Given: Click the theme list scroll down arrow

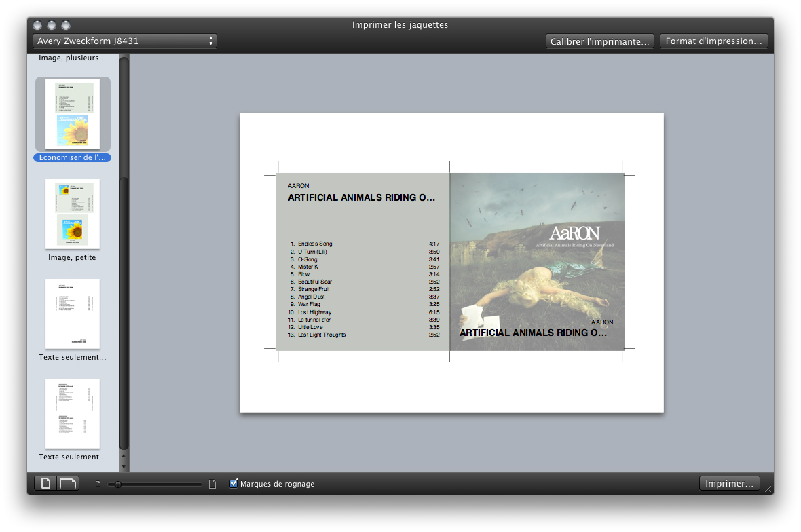Looking at the screenshot, I should (124, 466).
